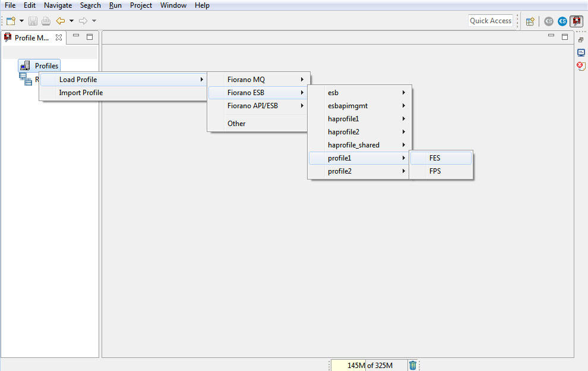588x371 pixels.
Task: Open the New wizard toolbar icon
Action: coord(11,21)
